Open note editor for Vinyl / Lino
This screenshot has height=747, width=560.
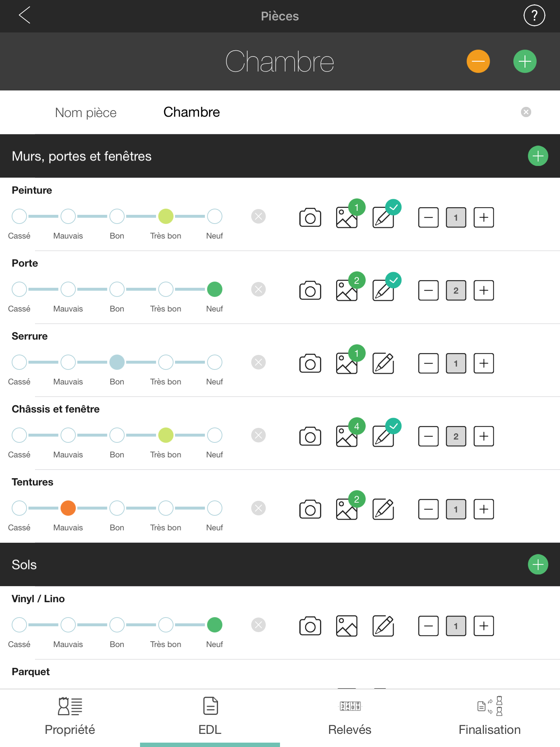(x=383, y=626)
